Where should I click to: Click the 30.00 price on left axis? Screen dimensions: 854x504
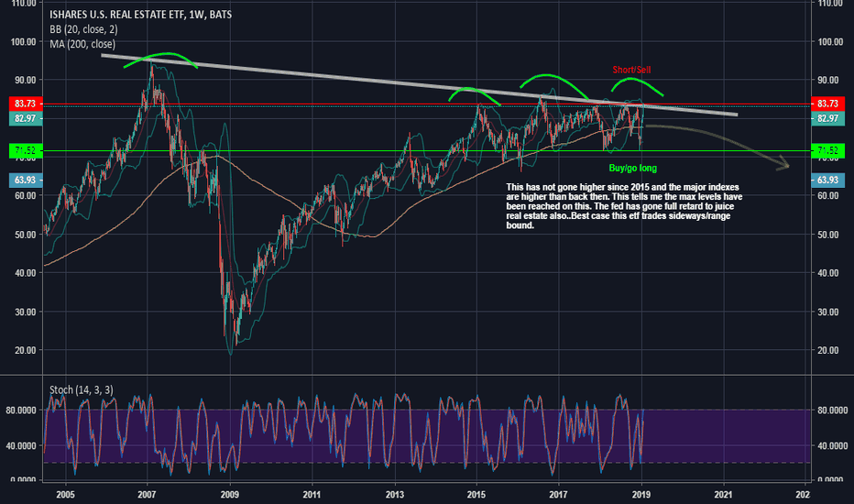(x=26, y=312)
